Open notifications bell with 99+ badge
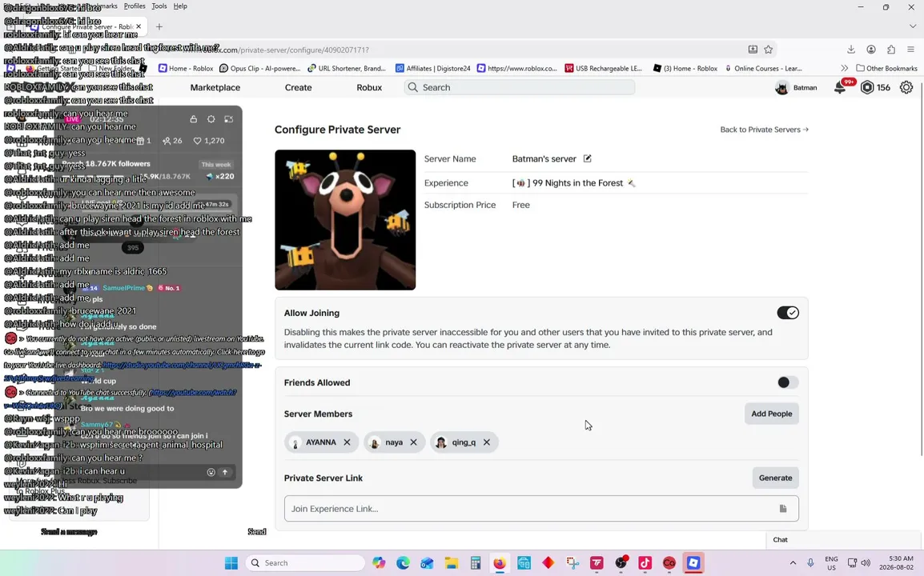924x576 pixels. point(842,87)
